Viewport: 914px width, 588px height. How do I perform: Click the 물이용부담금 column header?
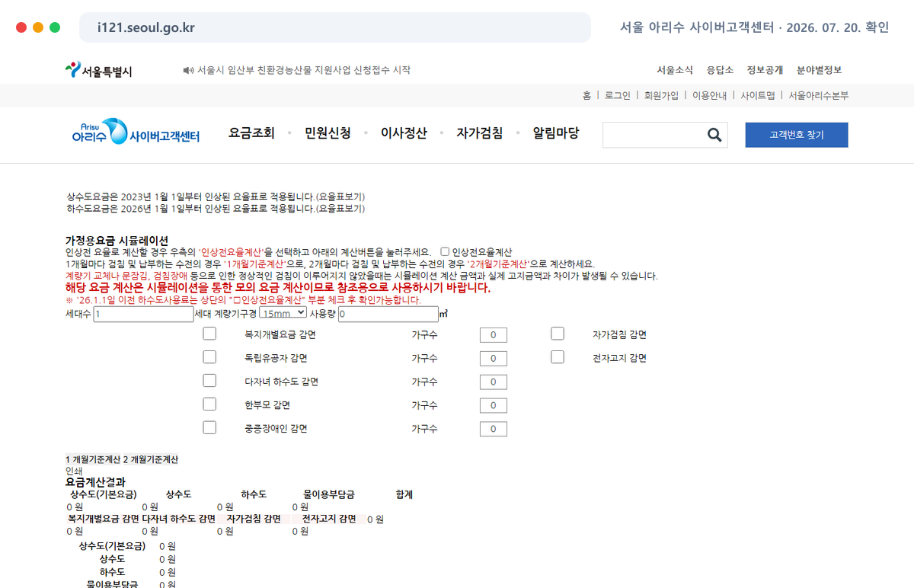tap(329, 494)
